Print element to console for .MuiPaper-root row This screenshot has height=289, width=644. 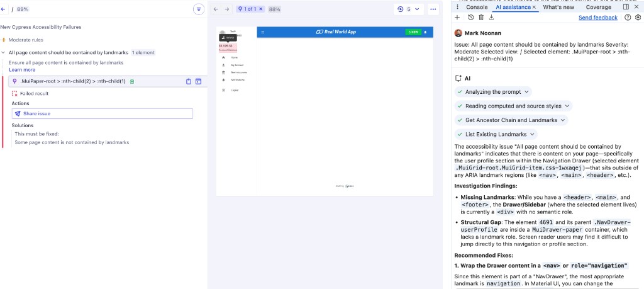(x=198, y=81)
